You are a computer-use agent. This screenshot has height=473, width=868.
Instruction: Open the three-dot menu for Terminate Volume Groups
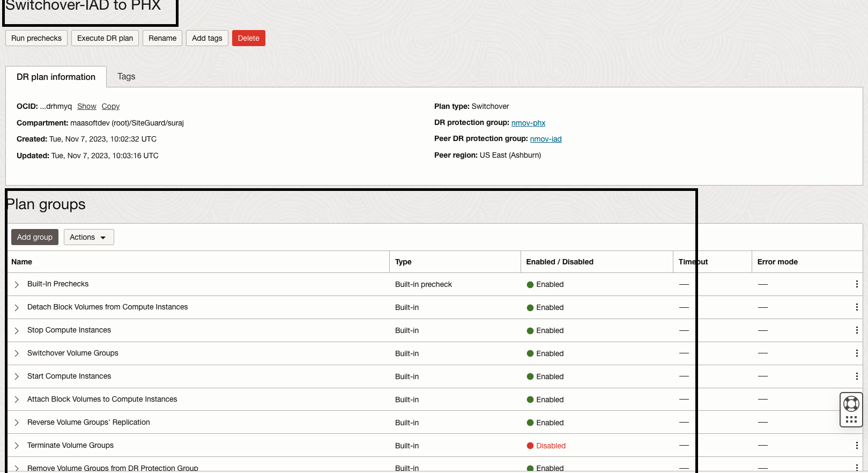857,446
